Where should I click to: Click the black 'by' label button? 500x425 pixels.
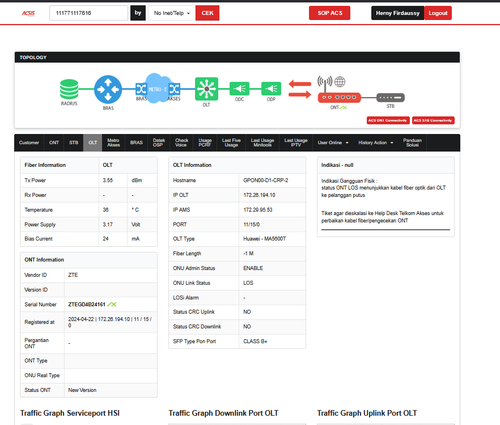coord(138,13)
